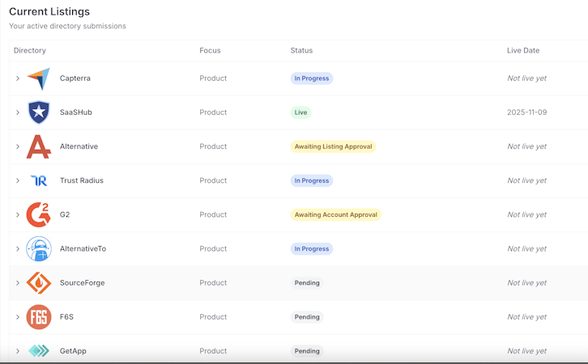Click the 2025-11-09 live date
The width and height of the screenshot is (588, 364).
[527, 112]
